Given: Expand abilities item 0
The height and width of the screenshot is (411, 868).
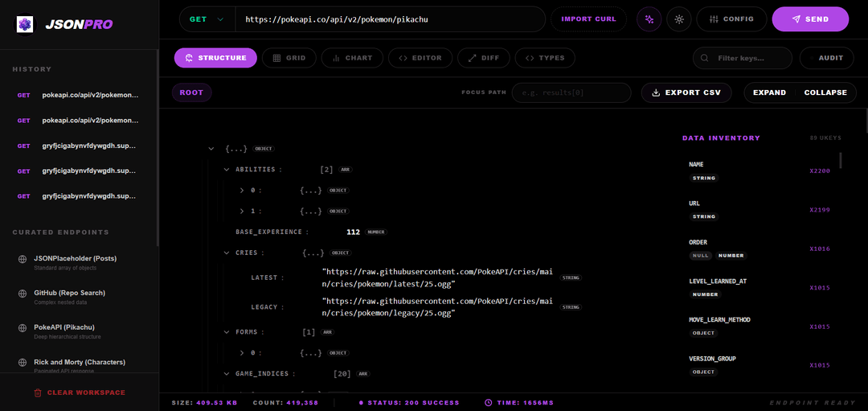Looking at the screenshot, I should point(242,190).
